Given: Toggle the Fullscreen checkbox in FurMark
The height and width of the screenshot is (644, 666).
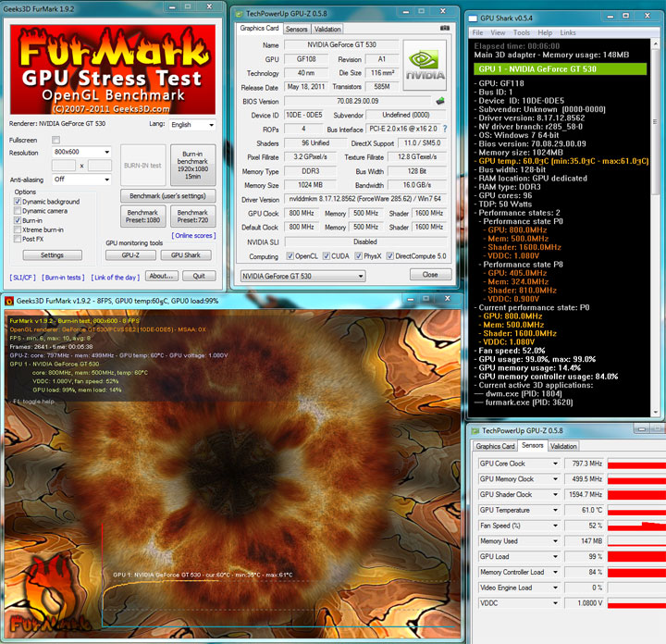Looking at the screenshot, I should click(56, 140).
